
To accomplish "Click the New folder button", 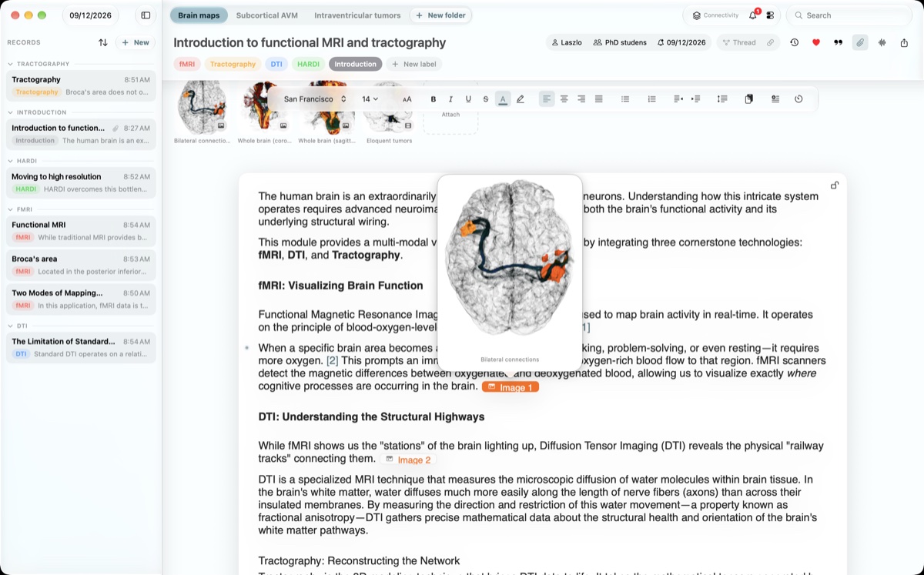I will tap(440, 15).
